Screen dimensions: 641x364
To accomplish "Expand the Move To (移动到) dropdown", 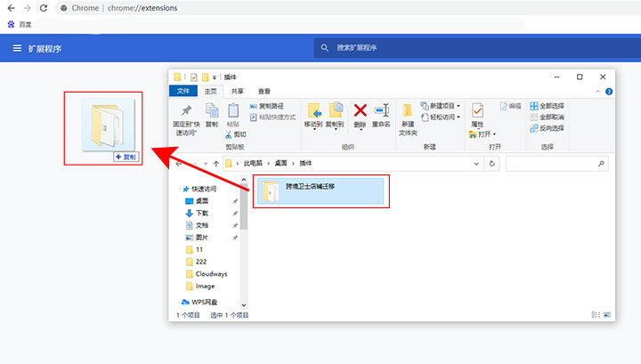I will pos(313,128).
